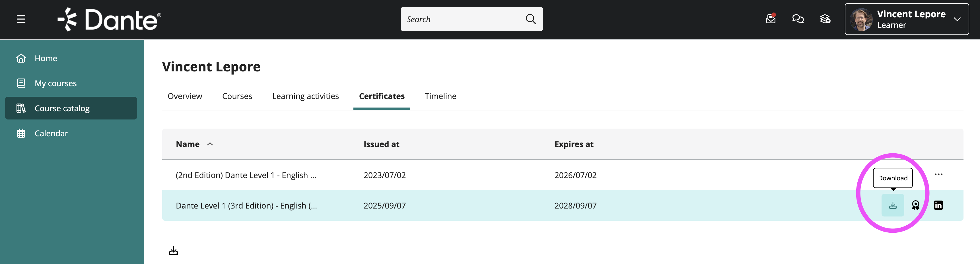Download the Dante Level 1 3rd Edition certificate
This screenshot has height=264, width=980.
892,205
